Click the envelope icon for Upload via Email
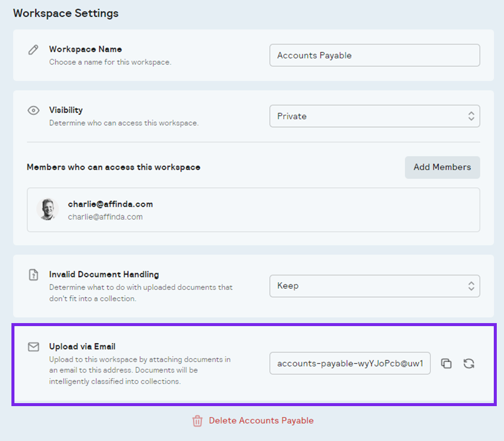504x441 pixels. 34,347
